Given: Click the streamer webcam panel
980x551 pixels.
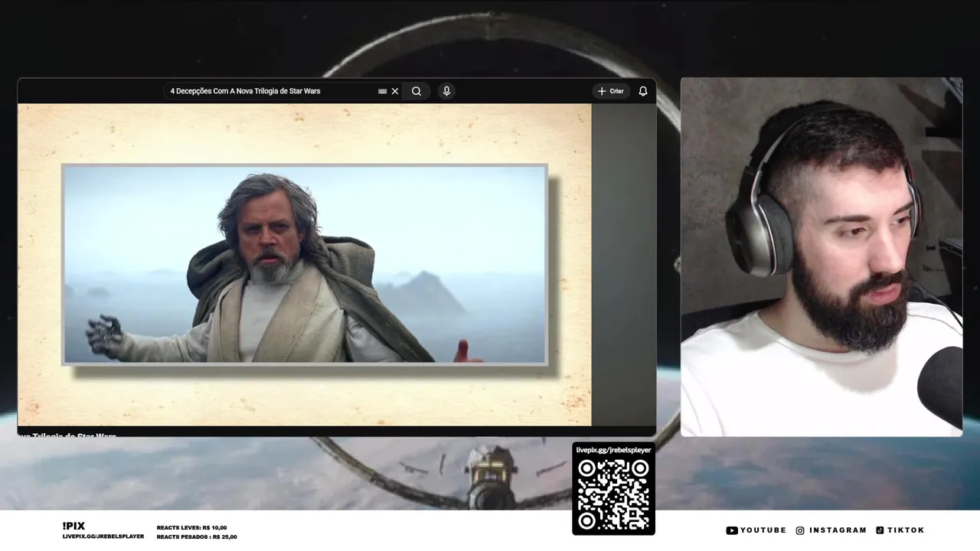Looking at the screenshot, I should [x=822, y=257].
